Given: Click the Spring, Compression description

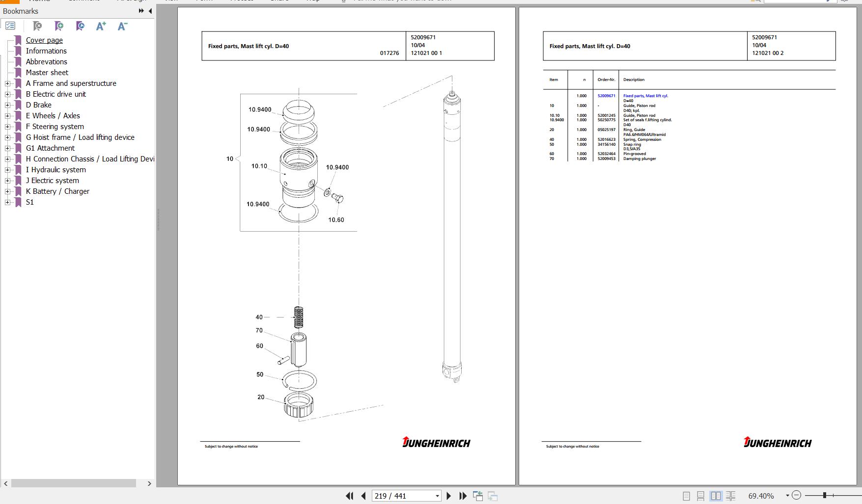Looking at the screenshot, I should 642,139.
